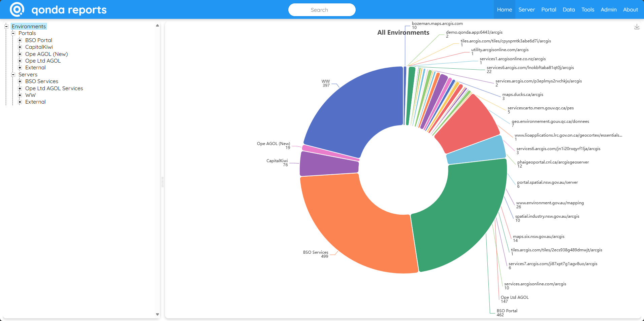Expand Ope Ltd AGOL Services
Screen dimensions: 644x321
[20, 88]
